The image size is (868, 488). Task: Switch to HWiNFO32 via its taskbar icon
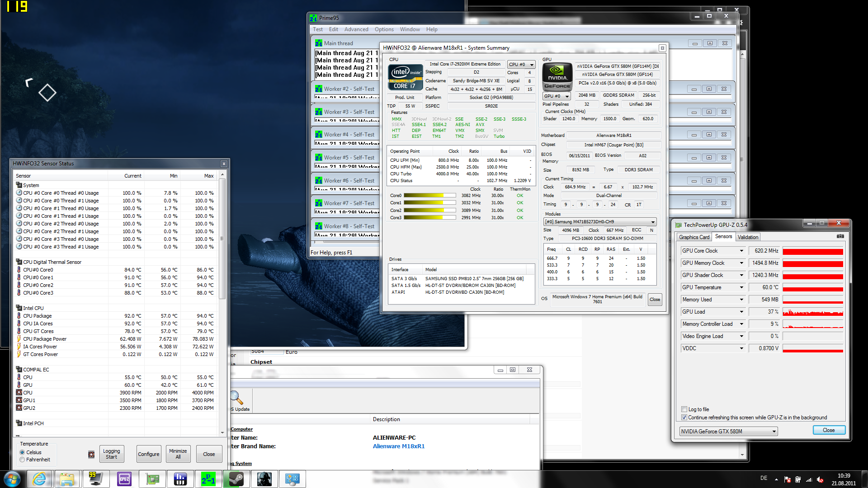point(180,479)
